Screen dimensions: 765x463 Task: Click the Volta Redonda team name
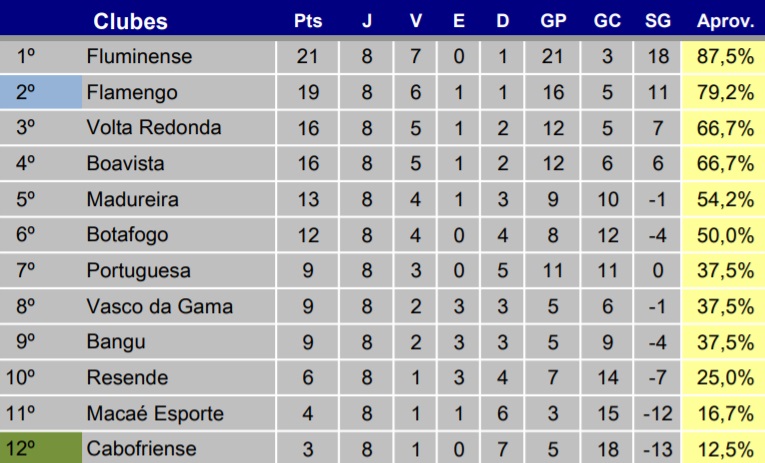click(x=153, y=128)
